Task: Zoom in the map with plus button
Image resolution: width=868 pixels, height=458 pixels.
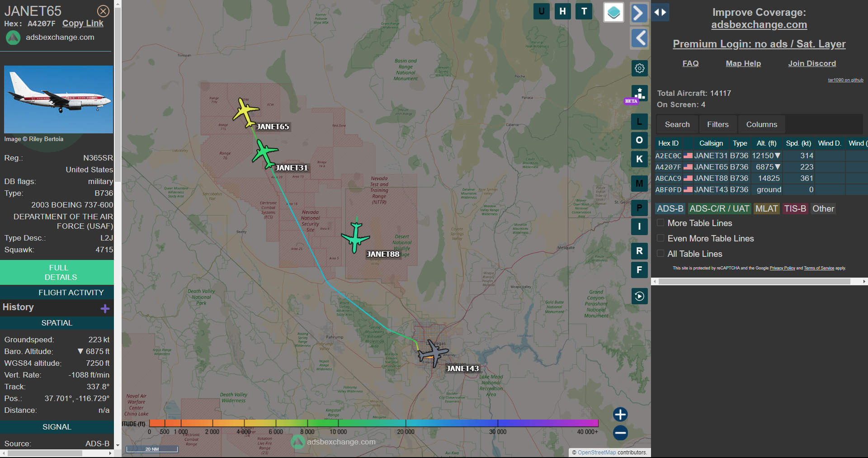Action: 620,414
